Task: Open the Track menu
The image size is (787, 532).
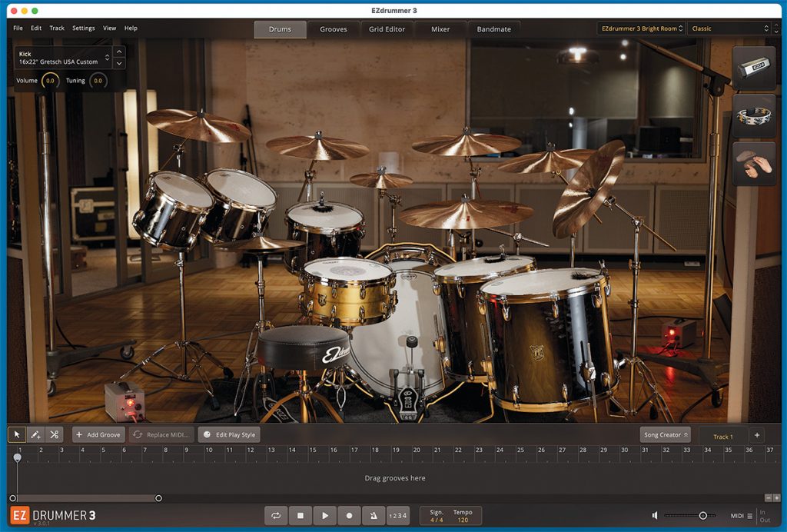Action: click(57, 28)
